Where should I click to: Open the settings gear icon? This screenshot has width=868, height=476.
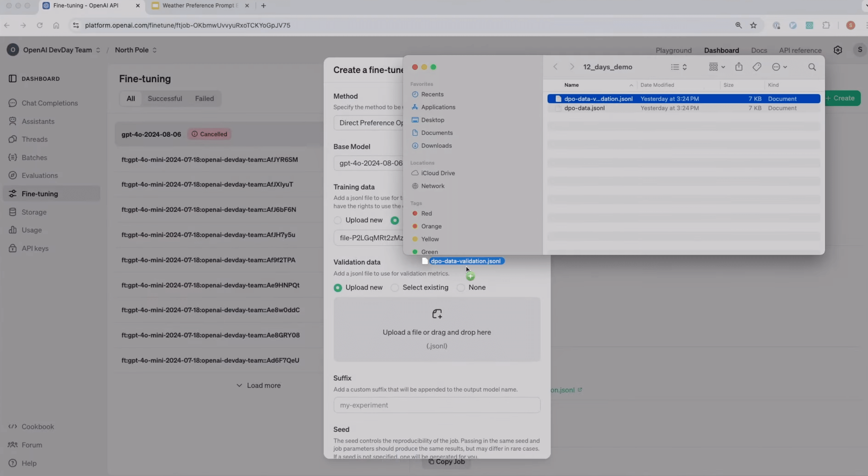point(838,50)
